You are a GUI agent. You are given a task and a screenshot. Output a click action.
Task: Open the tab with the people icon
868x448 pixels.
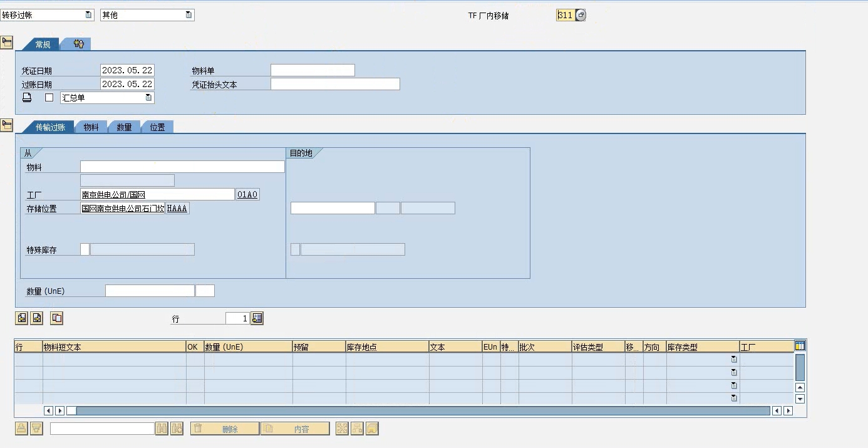[x=78, y=44]
